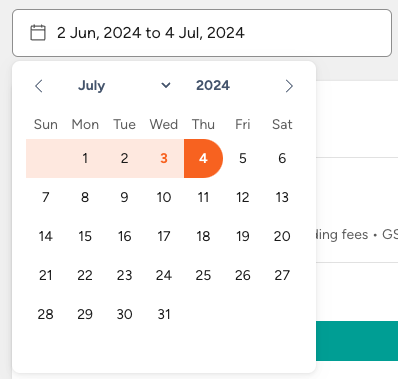Expand month list using chevron arrow
The image size is (398, 379).
[166, 86]
